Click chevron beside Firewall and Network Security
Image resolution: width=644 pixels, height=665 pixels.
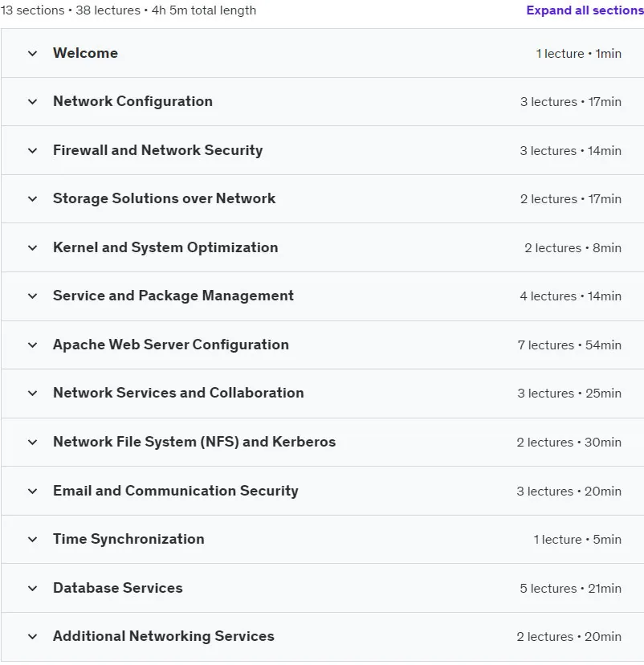point(32,150)
